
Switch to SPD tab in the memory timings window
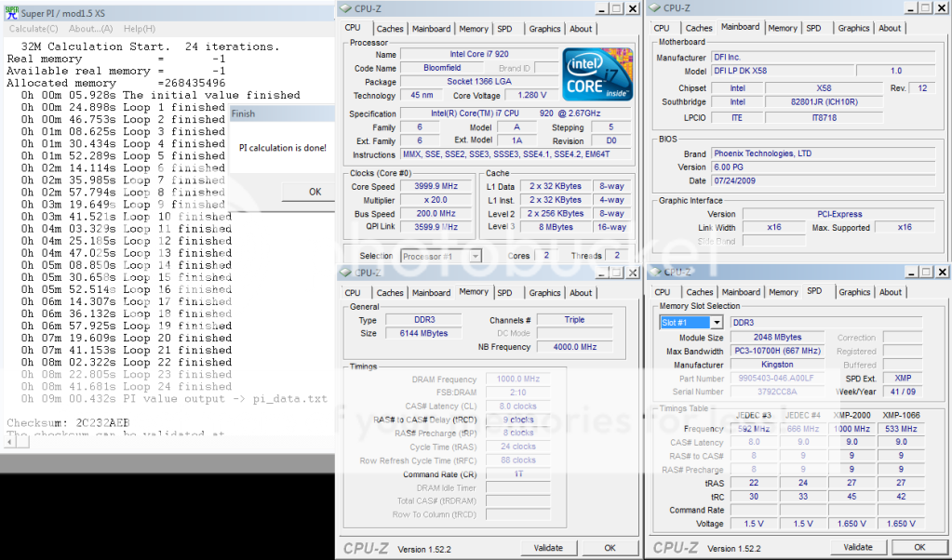click(504, 292)
